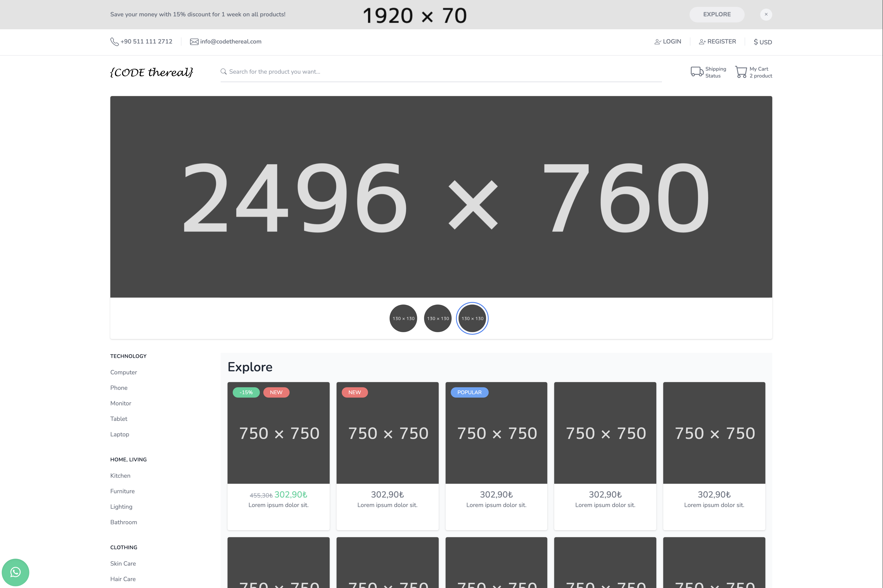Select the first slider thumbnail
Viewport: 883px width, 588px height.
pyautogui.click(x=403, y=318)
